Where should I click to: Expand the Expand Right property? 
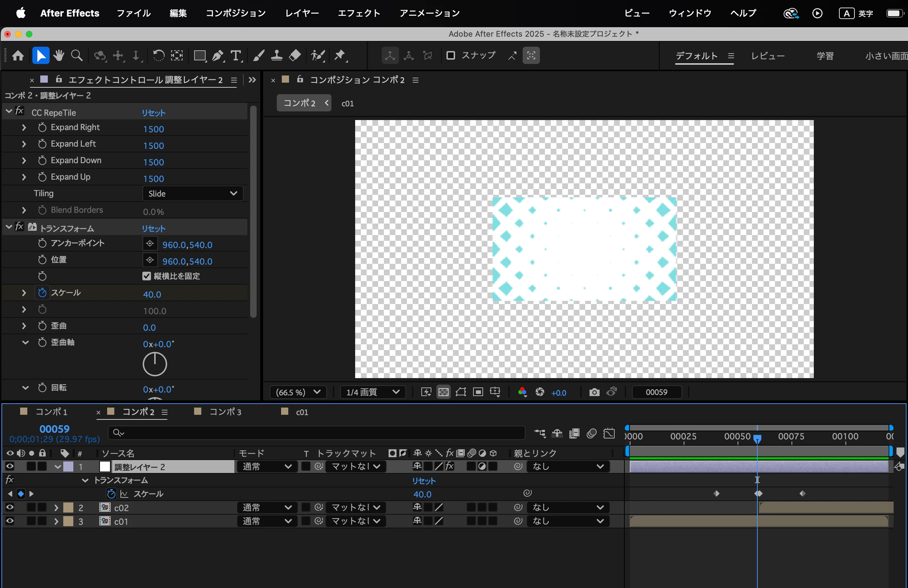(x=24, y=128)
